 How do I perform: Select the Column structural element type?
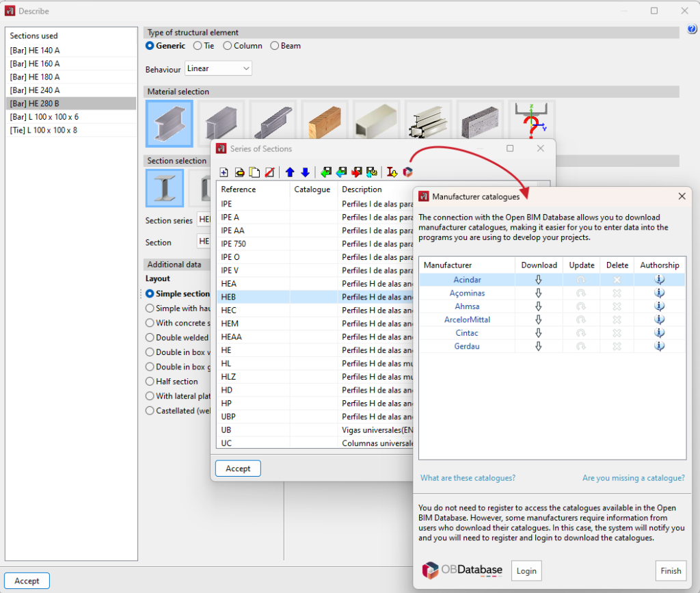tap(243, 46)
